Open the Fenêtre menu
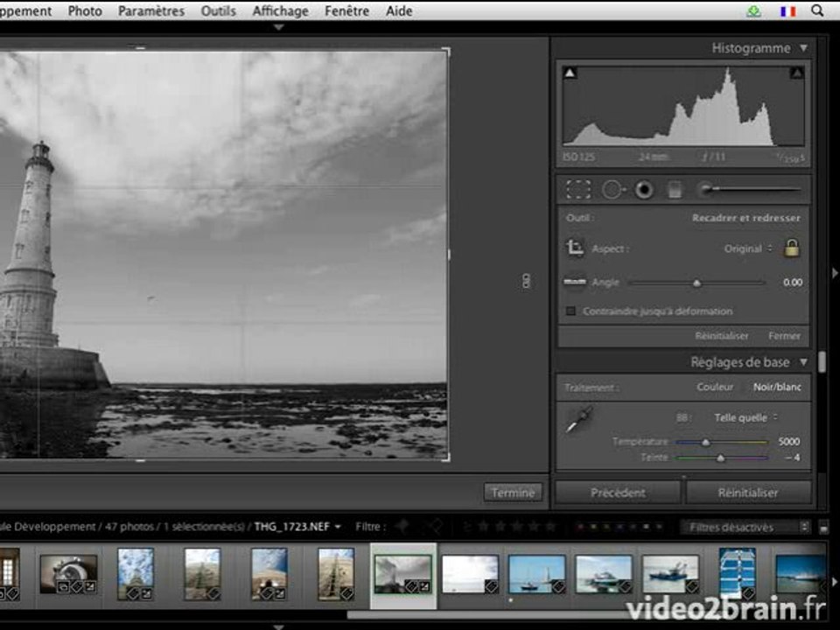This screenshot has height=630, width=840. 346,10
